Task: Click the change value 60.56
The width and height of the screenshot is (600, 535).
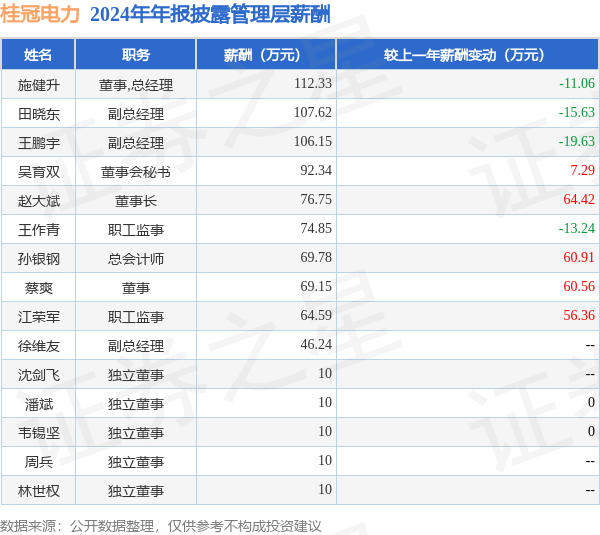Action: pyautogui.click(x=579, y=287)
